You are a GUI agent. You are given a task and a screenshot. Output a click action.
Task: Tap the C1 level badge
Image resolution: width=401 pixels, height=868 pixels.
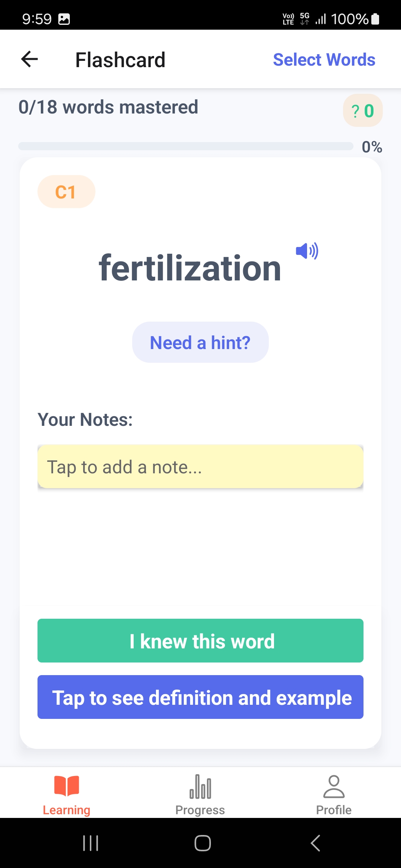pos(66,192)
